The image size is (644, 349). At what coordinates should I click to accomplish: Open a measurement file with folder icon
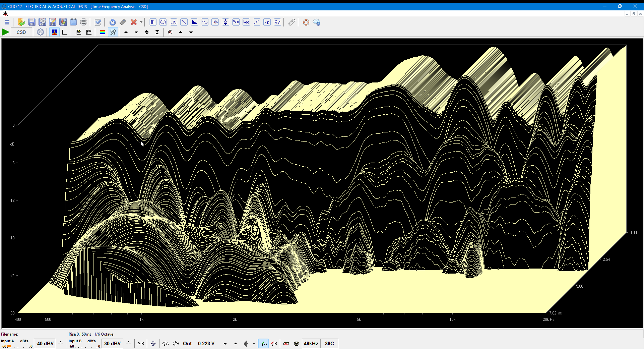pos(21,22)
